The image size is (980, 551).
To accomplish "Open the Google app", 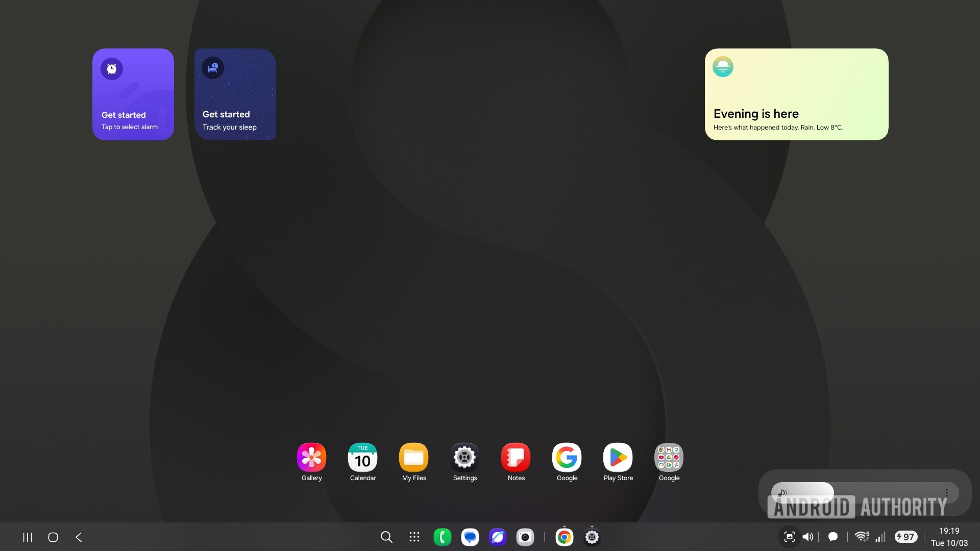I will 567,458.
